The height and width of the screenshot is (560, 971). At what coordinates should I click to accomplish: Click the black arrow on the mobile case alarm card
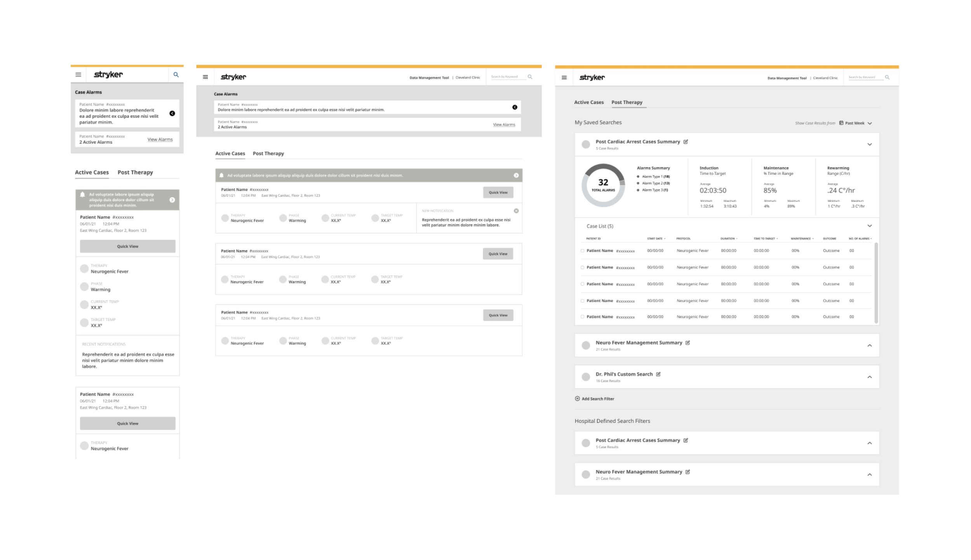point(172,113)
